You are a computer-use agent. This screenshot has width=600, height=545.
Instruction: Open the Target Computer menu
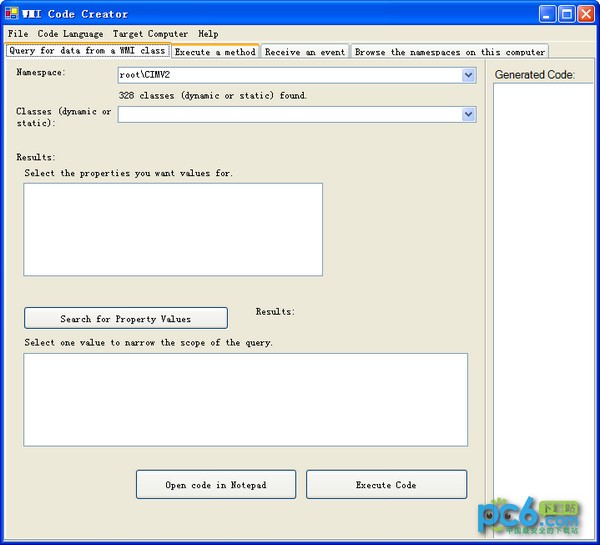(150, 34)
